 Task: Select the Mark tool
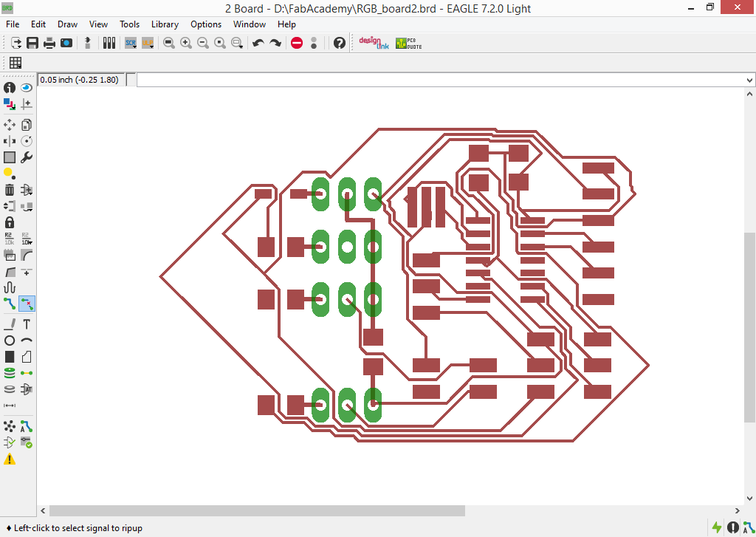[27, 103]
